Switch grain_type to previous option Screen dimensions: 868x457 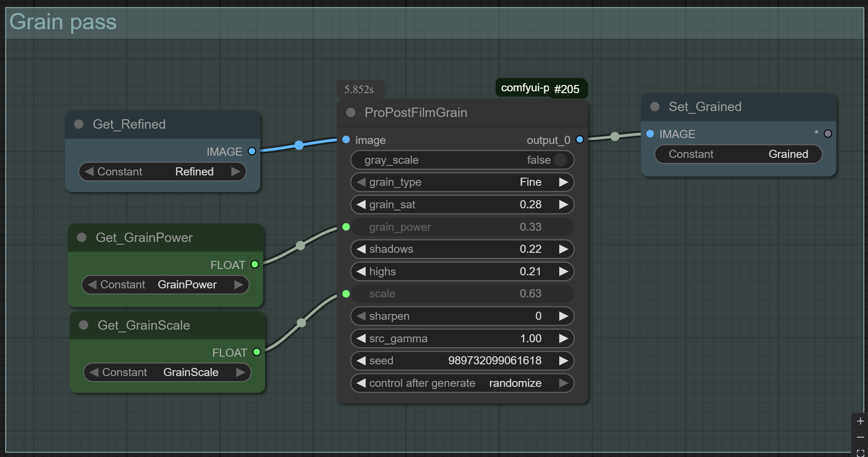click(x=361, y=182)
